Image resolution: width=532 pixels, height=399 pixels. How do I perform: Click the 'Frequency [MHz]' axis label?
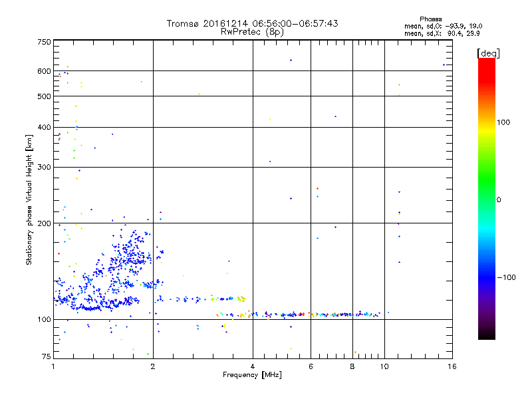click(252, 375)
